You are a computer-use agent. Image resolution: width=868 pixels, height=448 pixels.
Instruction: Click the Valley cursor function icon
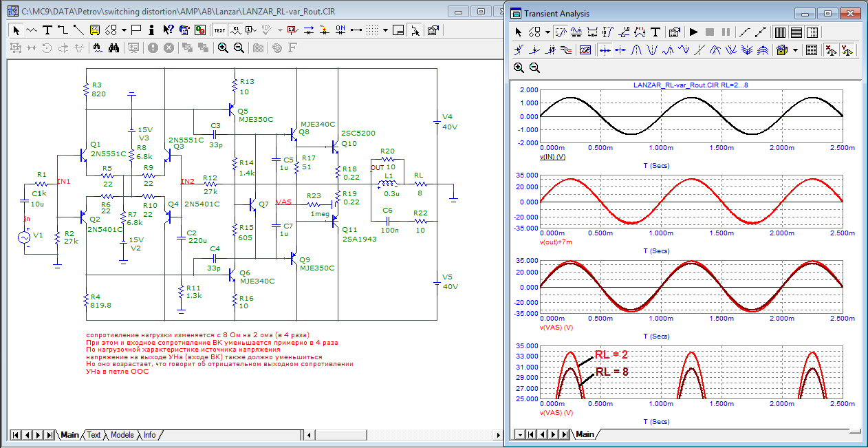[652, 50]
